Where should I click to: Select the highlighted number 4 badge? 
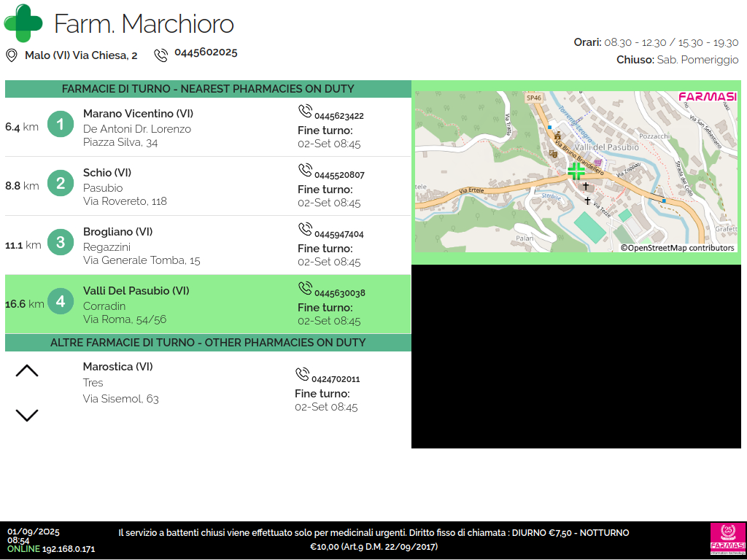tap(61, 301)
